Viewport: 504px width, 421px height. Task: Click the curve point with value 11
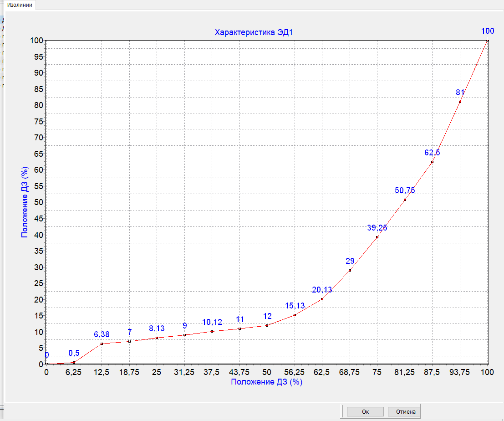tap(239, 329)
